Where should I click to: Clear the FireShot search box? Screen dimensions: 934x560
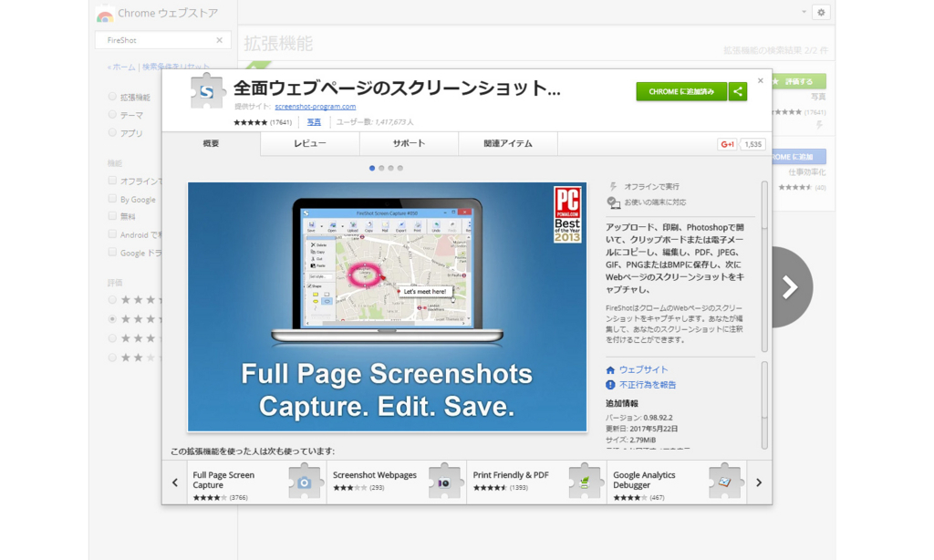tap(219, 40)
